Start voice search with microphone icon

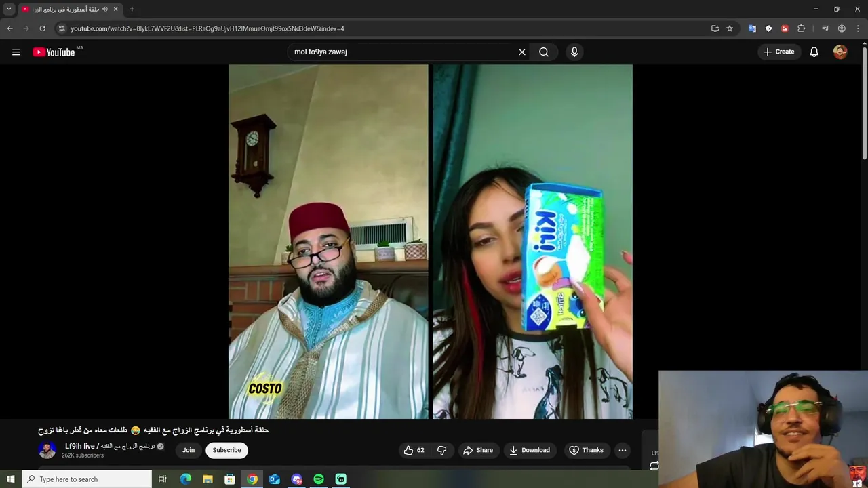(x=574, y=52)
